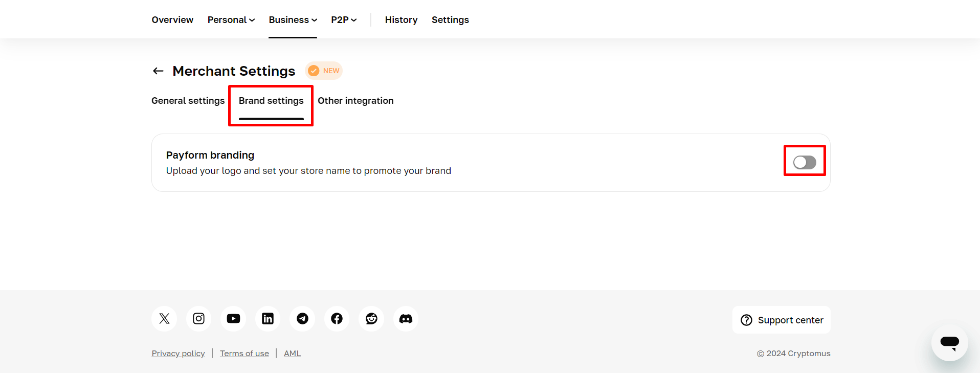Viewport: 980px width, 373px height.
Task: Click the Telegram icon
Action: (x=302, y=319)
